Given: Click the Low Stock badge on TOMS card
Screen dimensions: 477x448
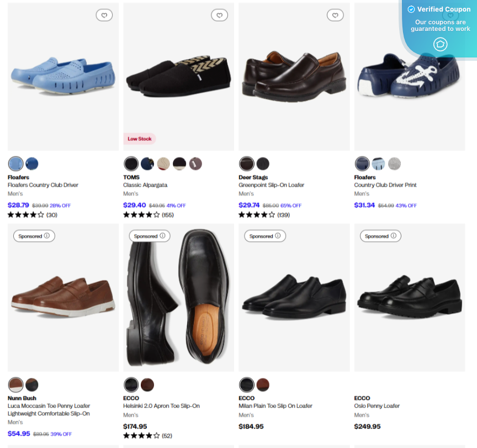Looking at the screenshot, I should point(139,139).
